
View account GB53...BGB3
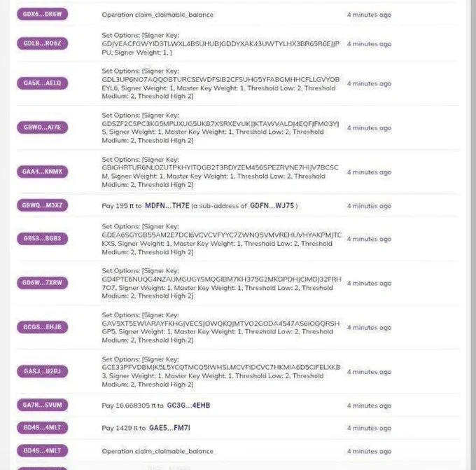pos(42,238)
